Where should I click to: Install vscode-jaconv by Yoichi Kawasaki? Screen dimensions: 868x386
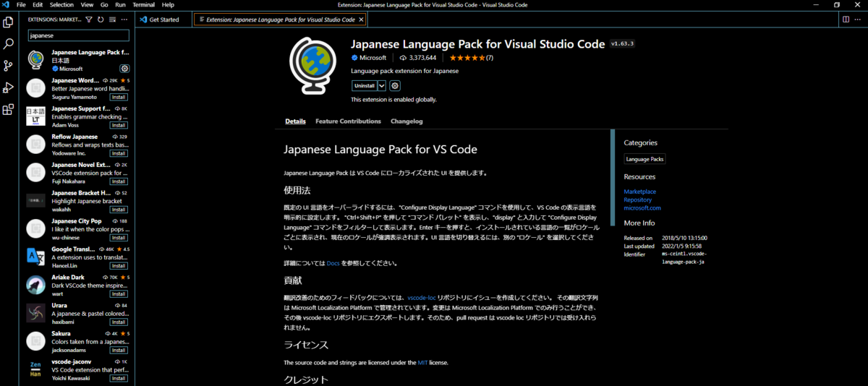point(119,379)
